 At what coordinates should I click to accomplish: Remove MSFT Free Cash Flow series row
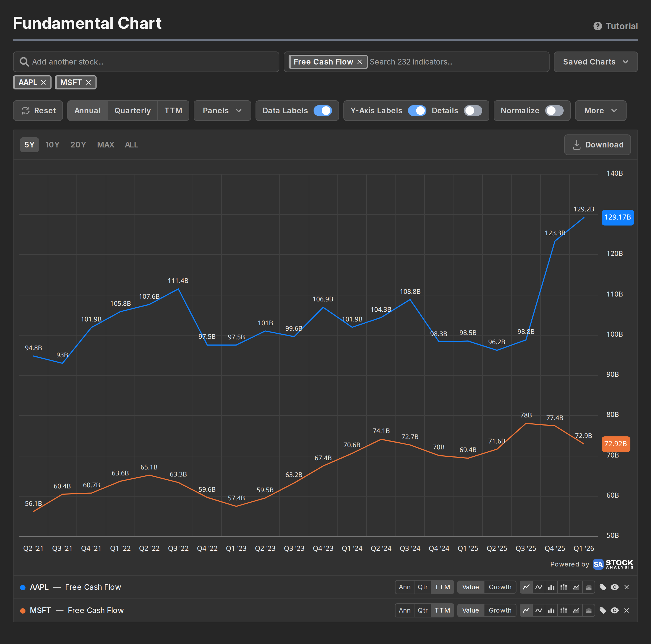point(626,610)
